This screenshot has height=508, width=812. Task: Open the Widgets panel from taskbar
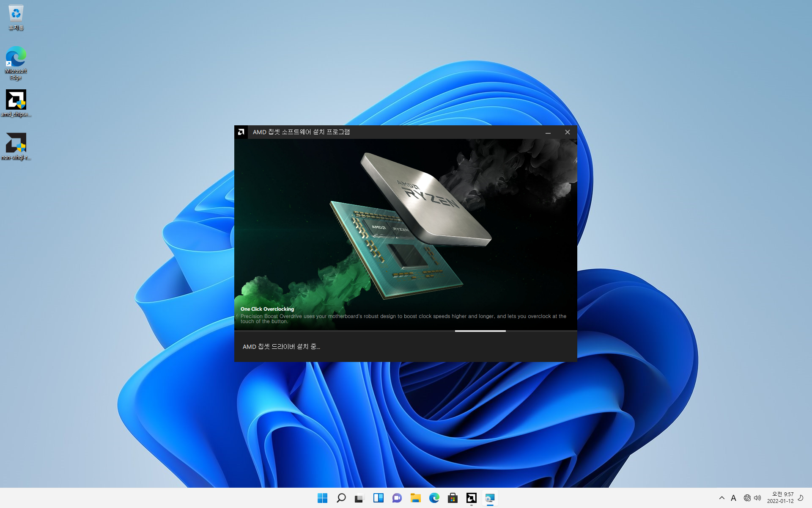[x=378, y=498]
